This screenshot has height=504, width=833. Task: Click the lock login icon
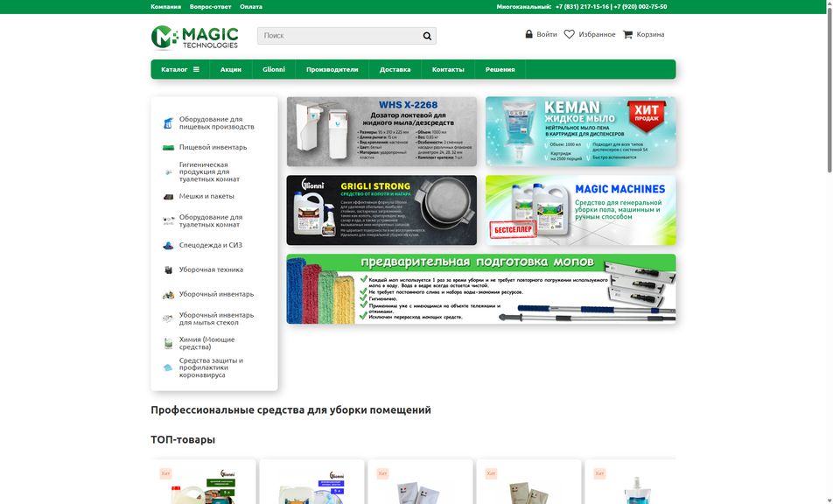(x=528, y=34)
